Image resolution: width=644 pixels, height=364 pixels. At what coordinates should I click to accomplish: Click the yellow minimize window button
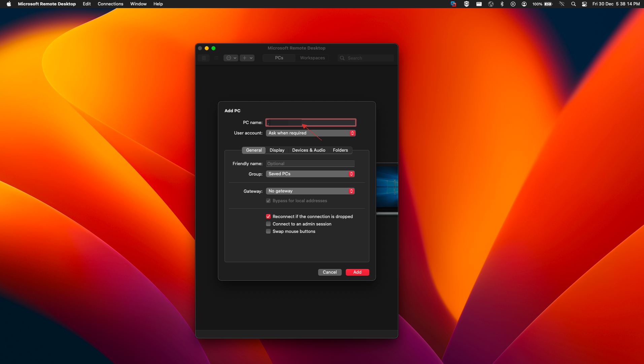pyautogui.click(x=207, y=48)
